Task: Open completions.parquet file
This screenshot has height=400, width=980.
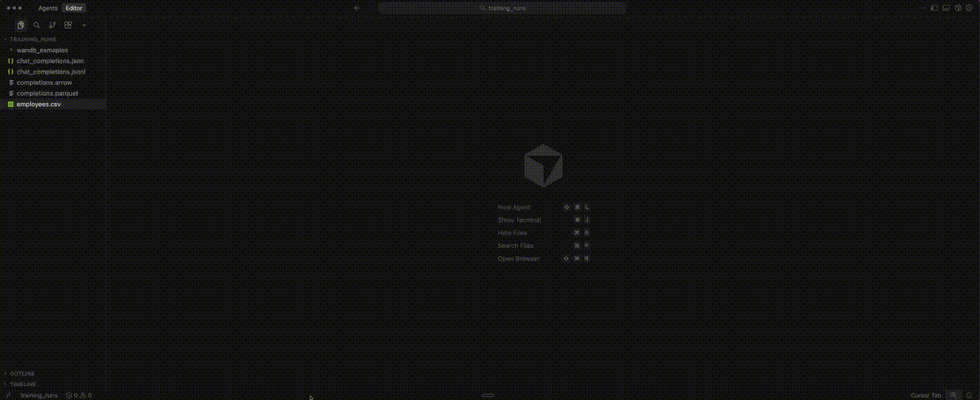Action: (53, 93)
